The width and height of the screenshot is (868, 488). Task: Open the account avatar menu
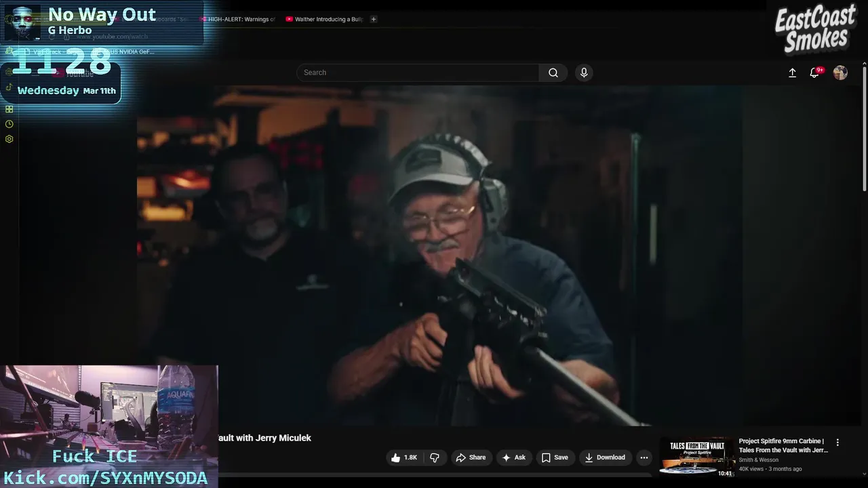point(840,73)
